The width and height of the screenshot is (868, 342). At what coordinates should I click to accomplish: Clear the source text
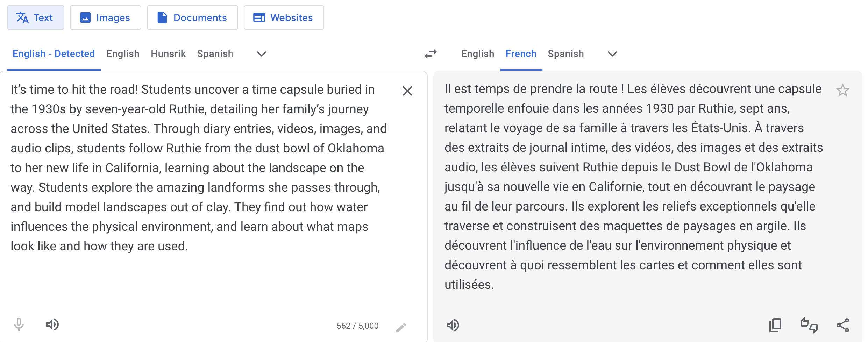407,91
